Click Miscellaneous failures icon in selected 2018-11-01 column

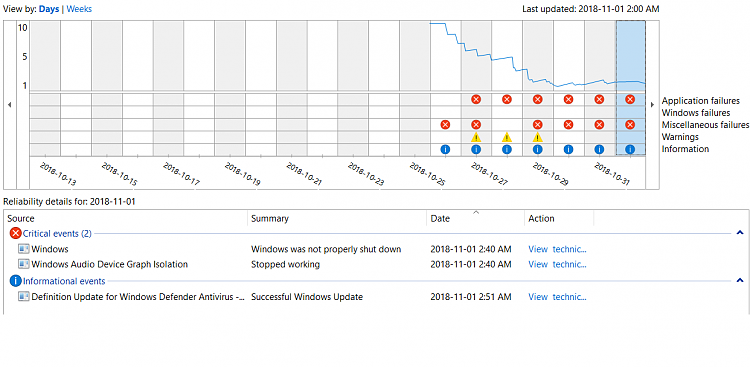(630, 125)
